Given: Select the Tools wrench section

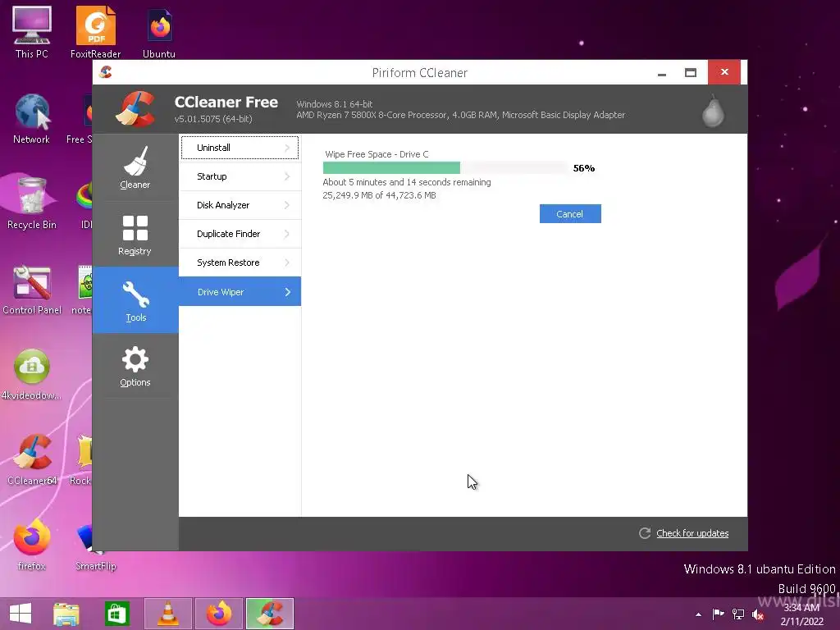Looking at the screenshot, I should coord(135,300).
